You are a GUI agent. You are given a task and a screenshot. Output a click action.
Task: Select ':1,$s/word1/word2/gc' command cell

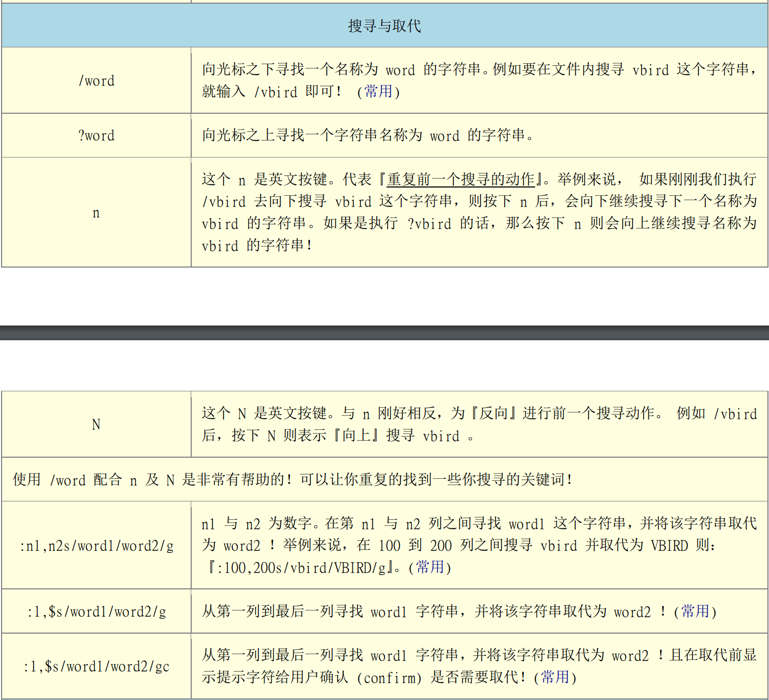coord(96,666)
